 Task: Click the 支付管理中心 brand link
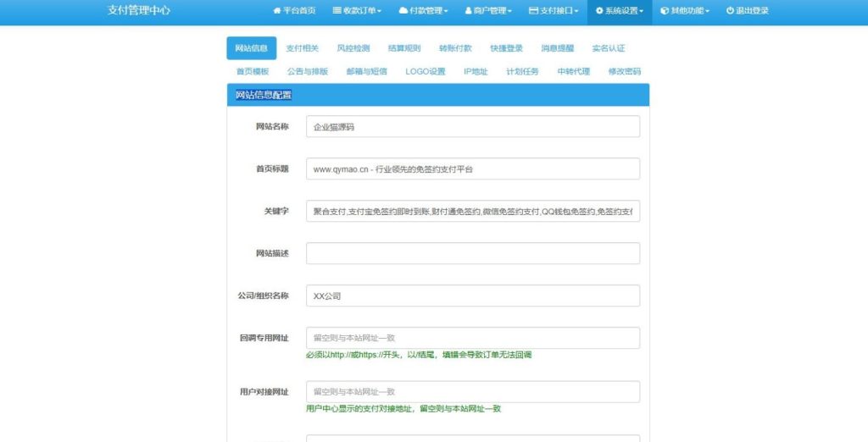pos(139,11)
